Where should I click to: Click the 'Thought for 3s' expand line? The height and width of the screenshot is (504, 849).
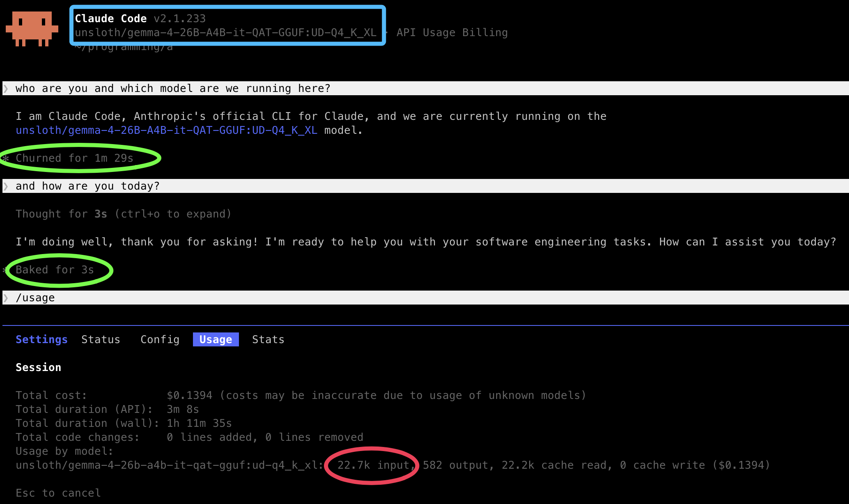(x=124, y=214)
